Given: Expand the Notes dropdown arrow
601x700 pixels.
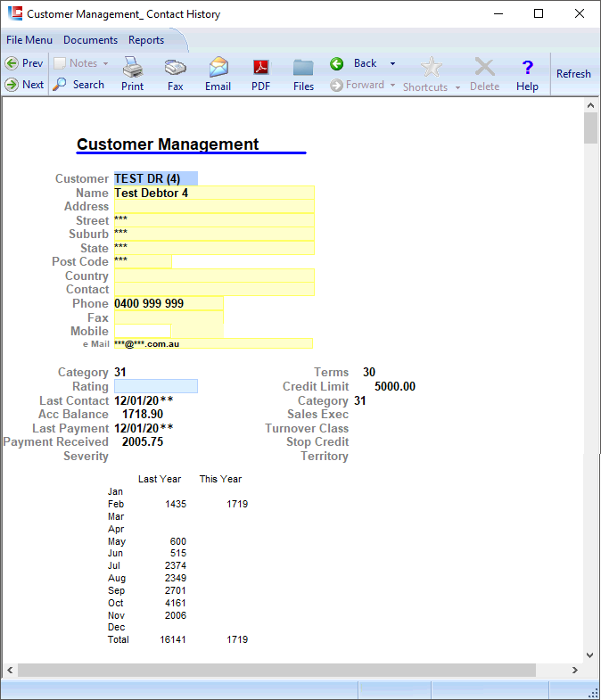Looking at the screenshot, I should (106, 63).
